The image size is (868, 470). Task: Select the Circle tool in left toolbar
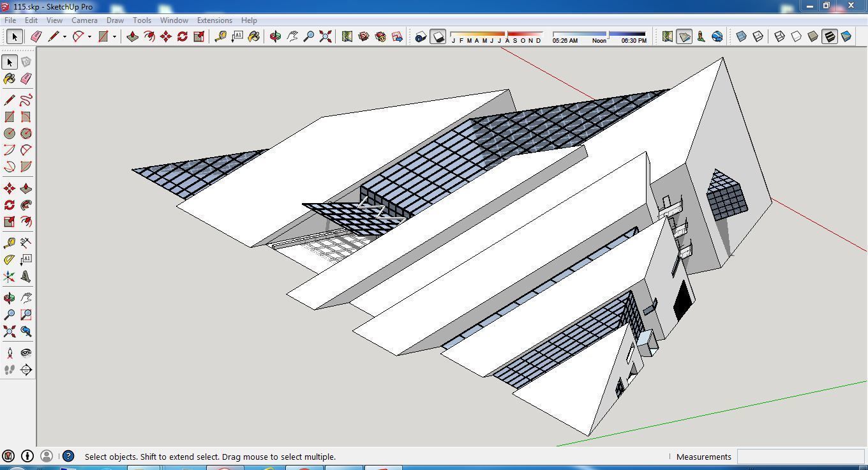[10, 133]
